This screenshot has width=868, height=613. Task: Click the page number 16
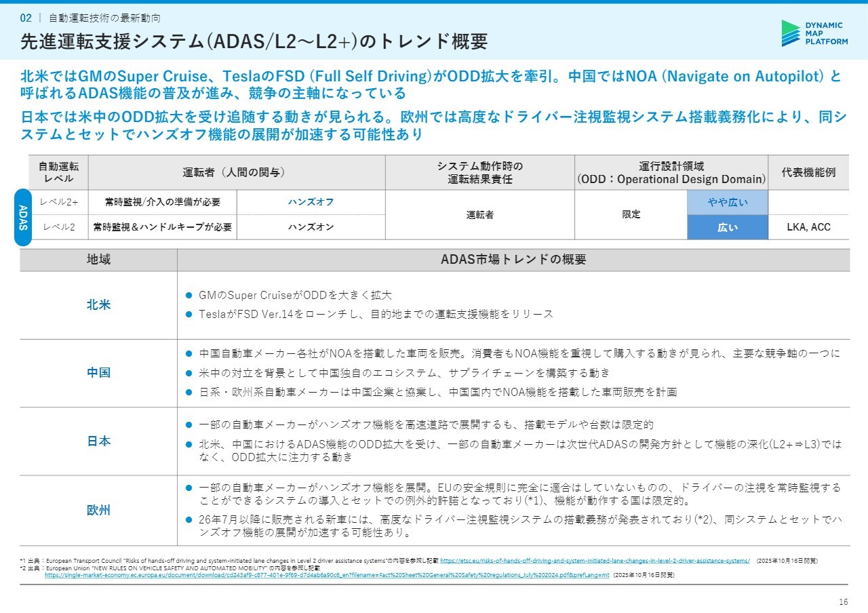click(x=843, y=601)
